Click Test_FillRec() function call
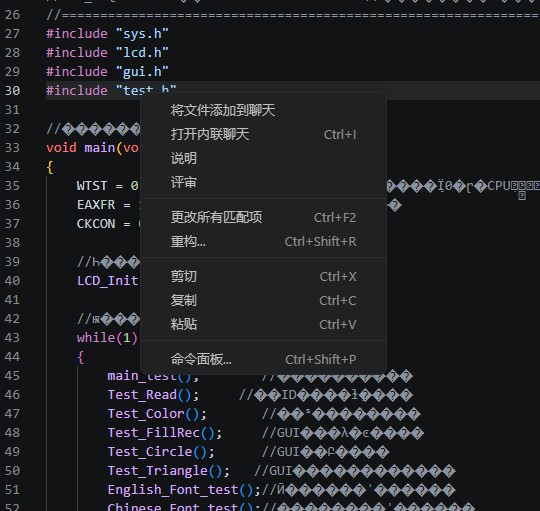This screenshot has height=511, width=540. [x=165, y=433]
